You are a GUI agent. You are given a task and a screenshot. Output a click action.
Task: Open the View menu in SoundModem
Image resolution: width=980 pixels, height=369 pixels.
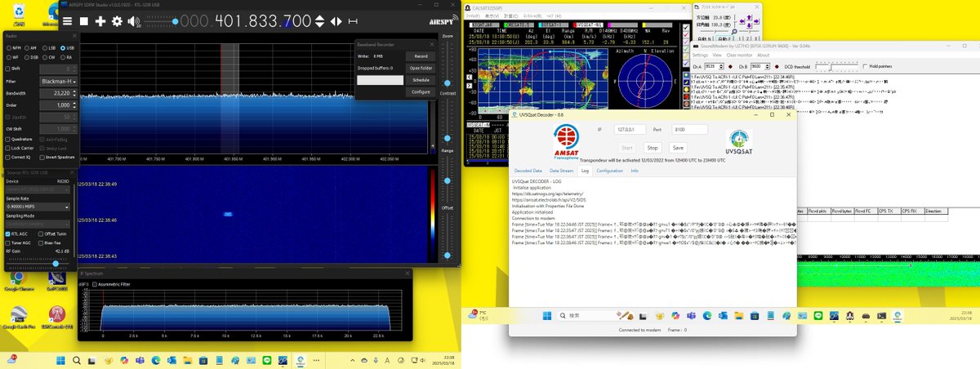(717, 56)
